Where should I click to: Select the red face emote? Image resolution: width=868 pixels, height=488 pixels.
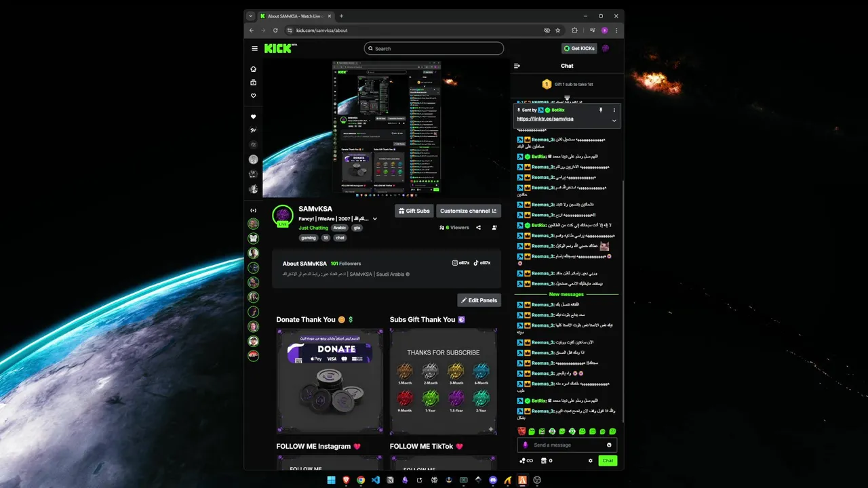[x=521, y=431]
